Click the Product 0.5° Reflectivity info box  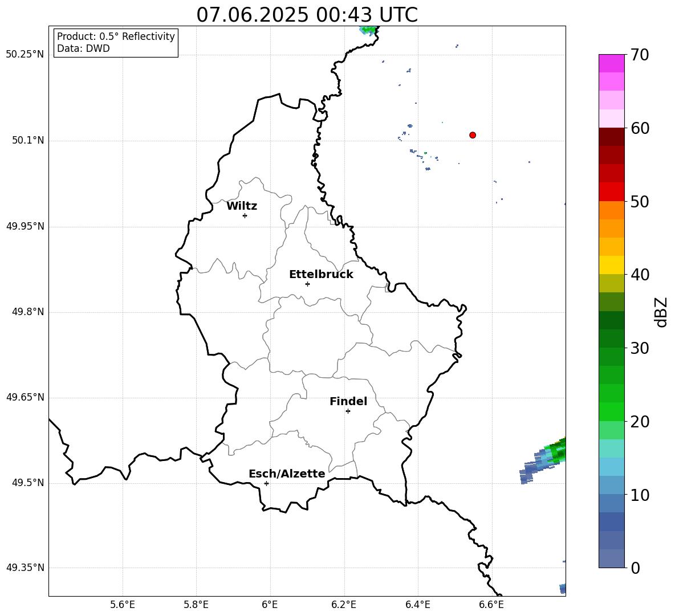116,42
